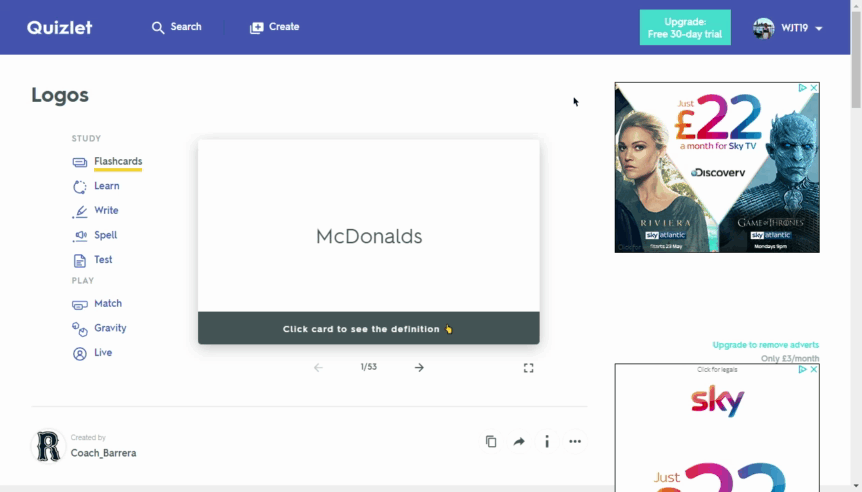Open Coach_Barrera creator profile
Image resolution: width=862 pixels, height=492 pixels.
pyautogui.click(x=103, y=453)
